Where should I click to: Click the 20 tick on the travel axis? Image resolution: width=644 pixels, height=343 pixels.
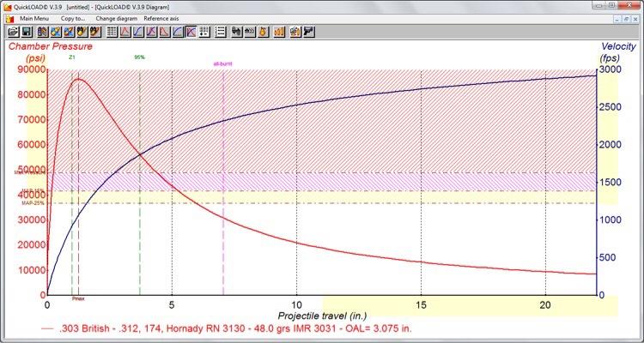[x=545, y=305]
